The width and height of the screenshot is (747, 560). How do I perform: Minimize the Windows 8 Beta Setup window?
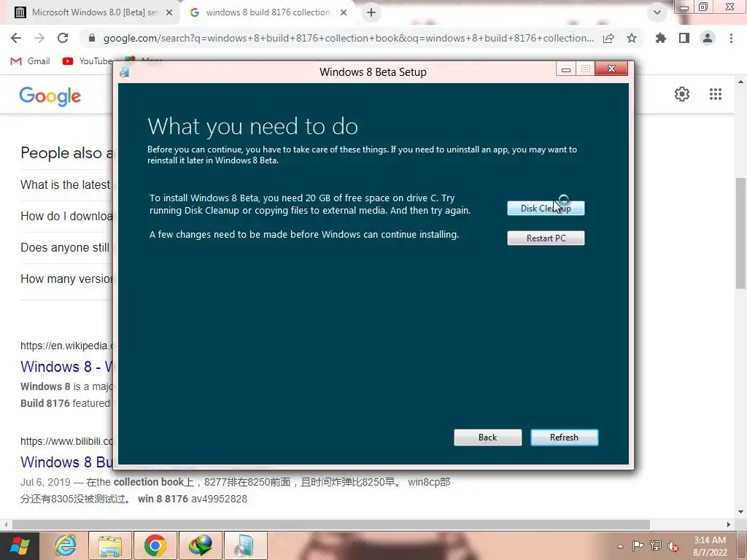pos(566,69)
